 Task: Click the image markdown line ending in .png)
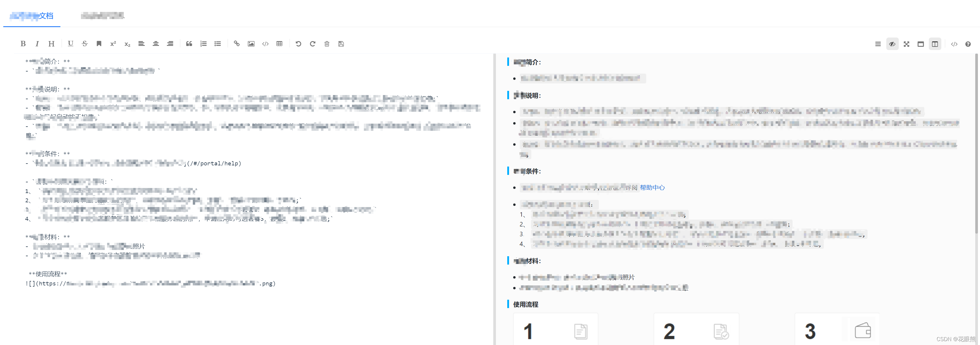pyautogui.click(x=150, y=283)
